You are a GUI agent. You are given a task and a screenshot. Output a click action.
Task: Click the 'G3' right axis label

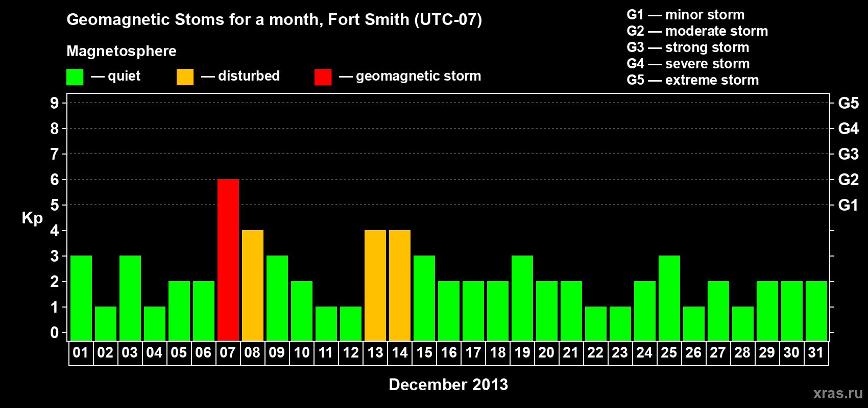pyautogui.click(x=849, y=154)
